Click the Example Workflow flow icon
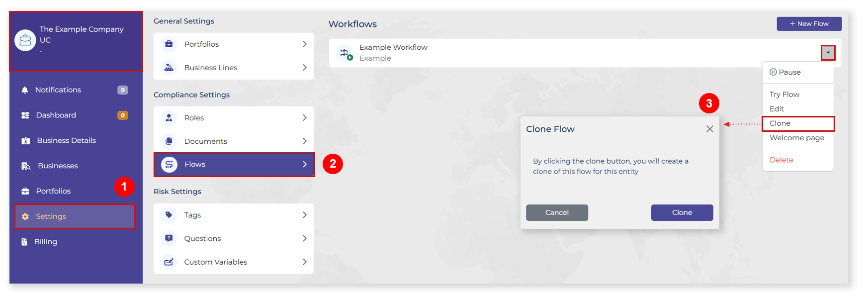 (x=345, y=53)
